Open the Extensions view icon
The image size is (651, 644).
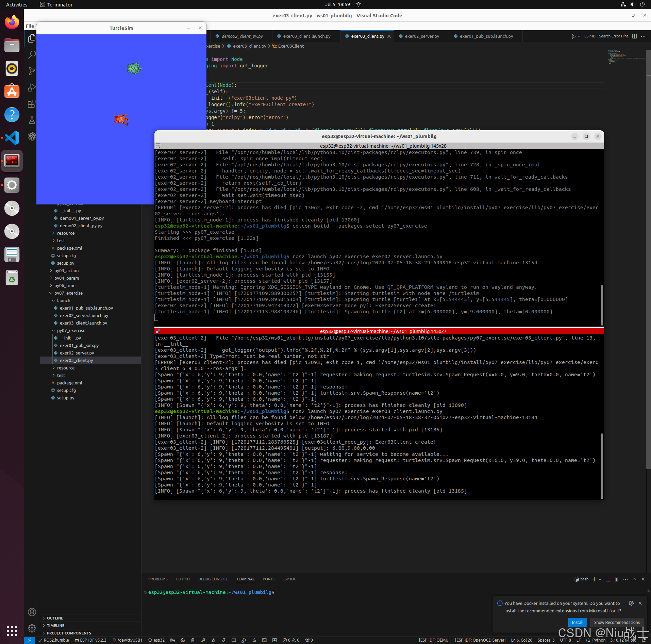32,104
